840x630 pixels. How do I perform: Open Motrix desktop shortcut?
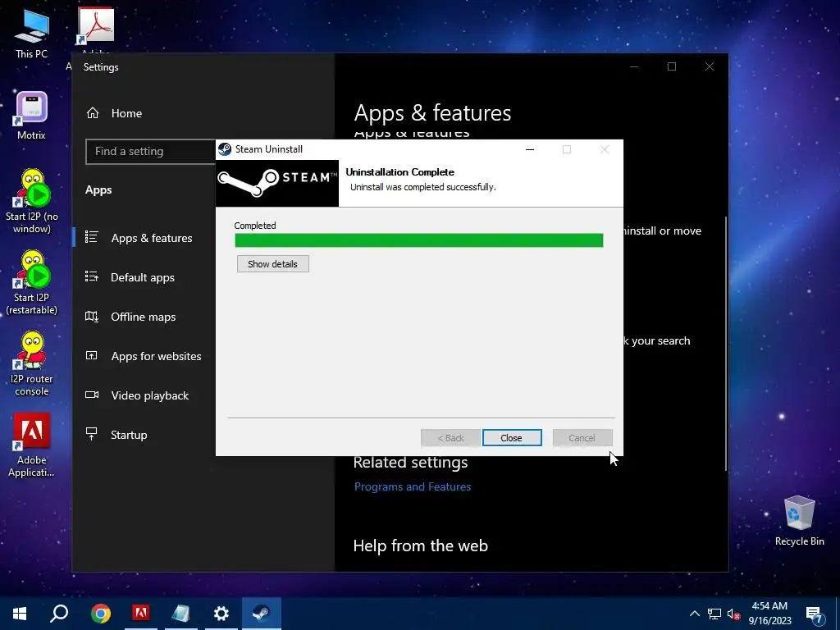click(x=31, y=116)
